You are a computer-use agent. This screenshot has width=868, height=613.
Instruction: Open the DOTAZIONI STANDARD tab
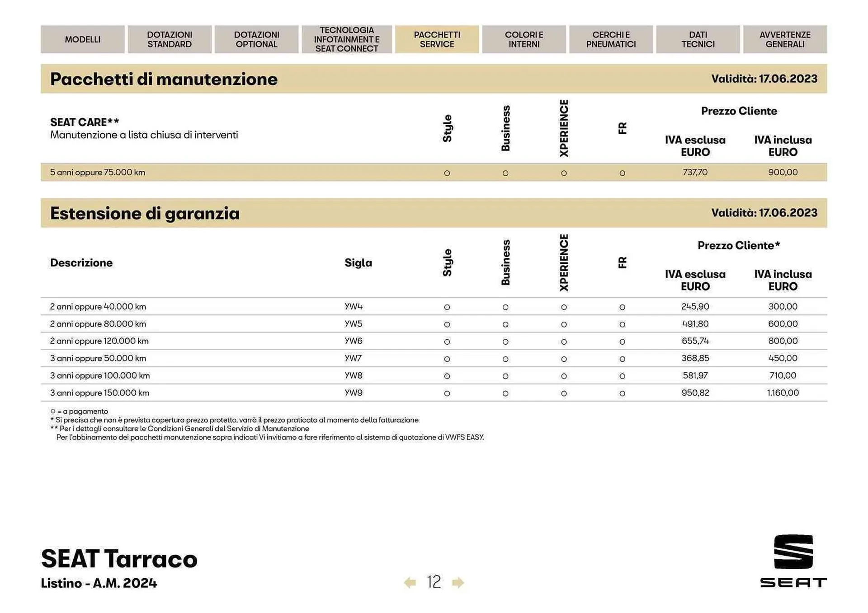point(170,39)
